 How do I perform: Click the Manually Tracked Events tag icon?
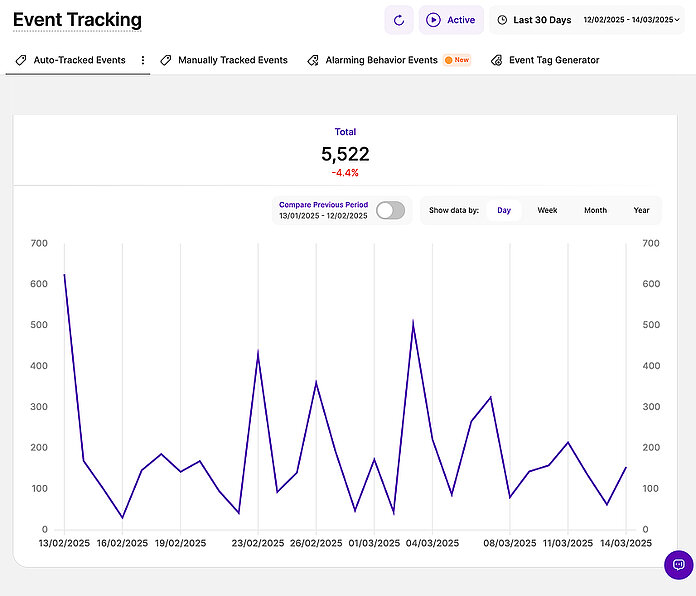point(166,60)
